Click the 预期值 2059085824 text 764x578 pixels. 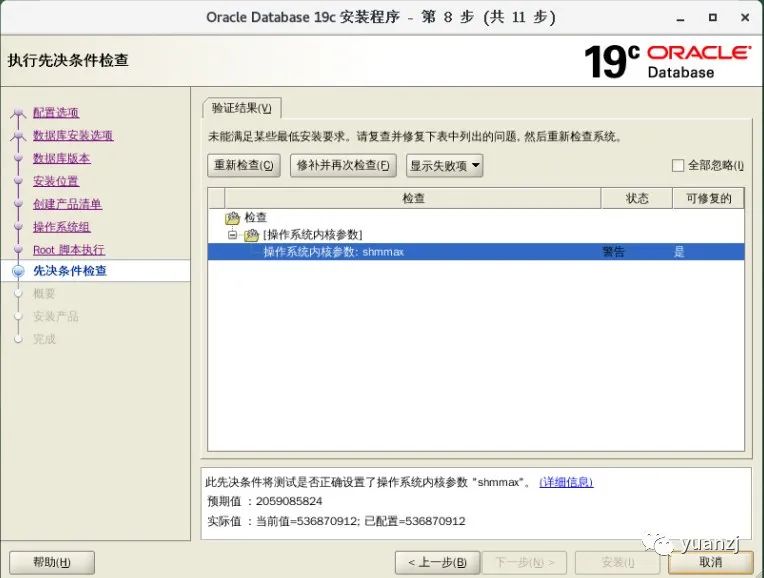265,501
